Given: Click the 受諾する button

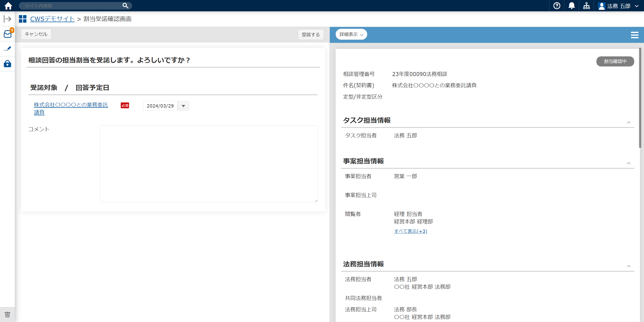Looking at the screenshot, I should (311, 34).
